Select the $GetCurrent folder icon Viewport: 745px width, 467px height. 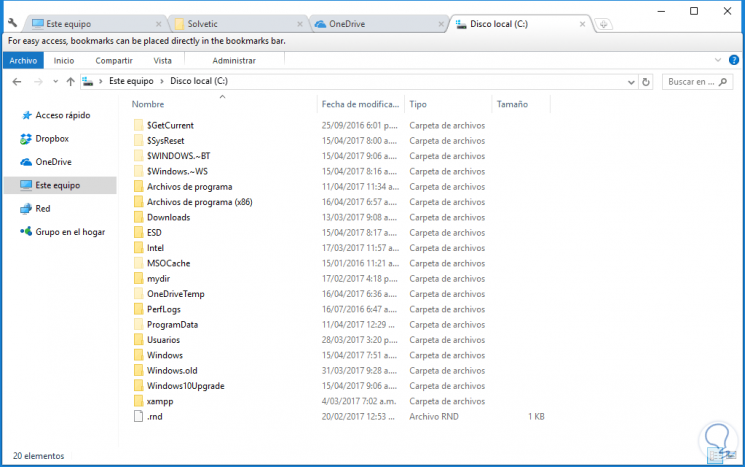(x=138, y=125)
